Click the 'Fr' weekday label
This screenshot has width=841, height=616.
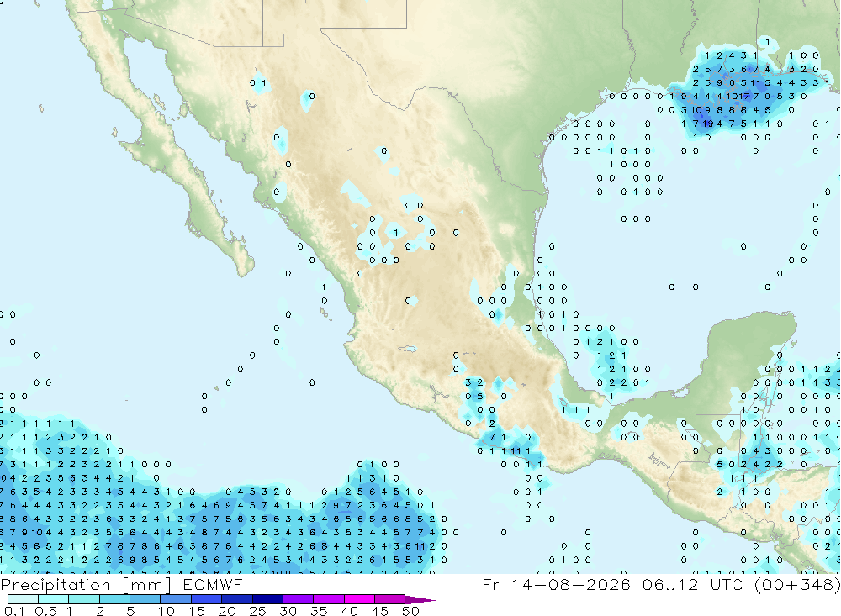[x=491, y=584]
